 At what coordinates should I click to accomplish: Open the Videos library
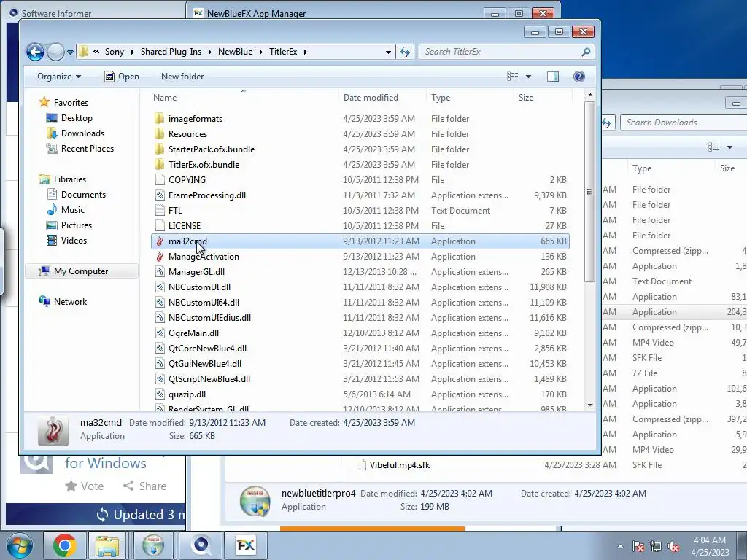pyautogui.click(x=74, y=241)
